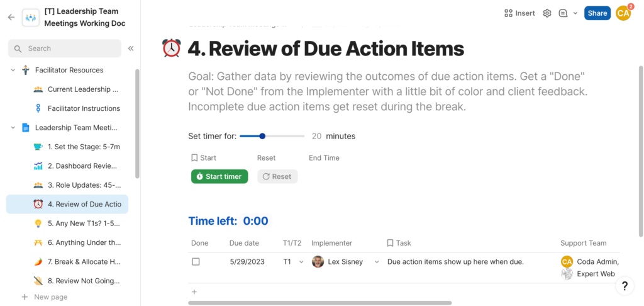Open doc settings gear icon
The height and width of the screenshot is (306, 644).
547,13
